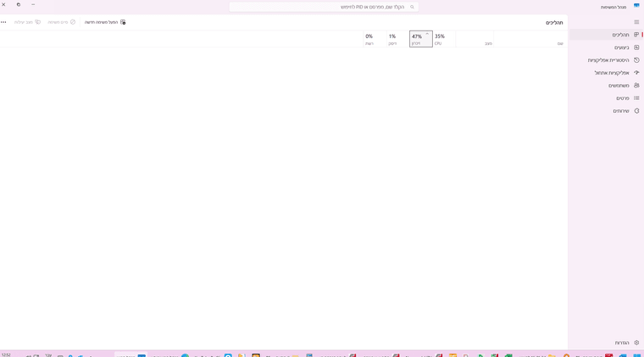Sort by Disk 1% (דיסק) column

pos(397,39)
